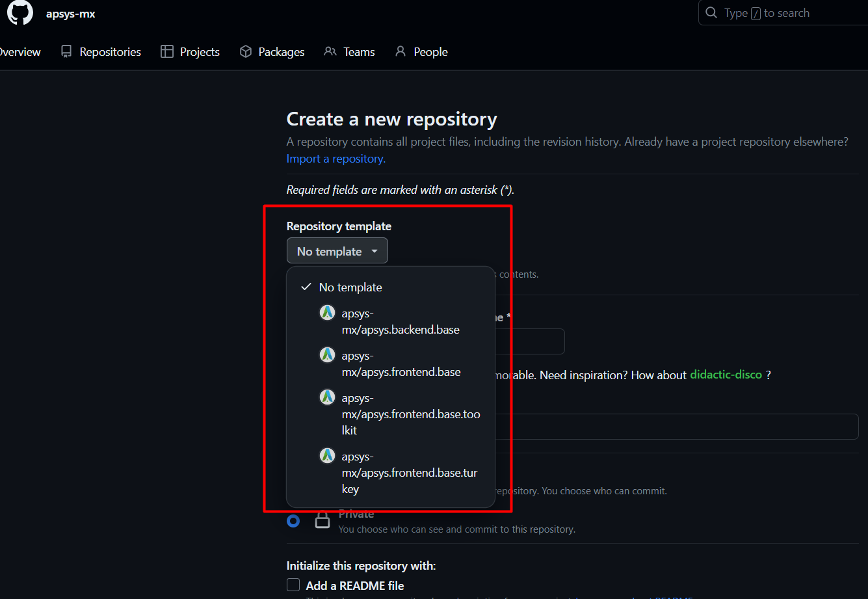Click the apsys.backend.base template avatar icon
This screenshot has width=868, height=599.
pos(327,313)
